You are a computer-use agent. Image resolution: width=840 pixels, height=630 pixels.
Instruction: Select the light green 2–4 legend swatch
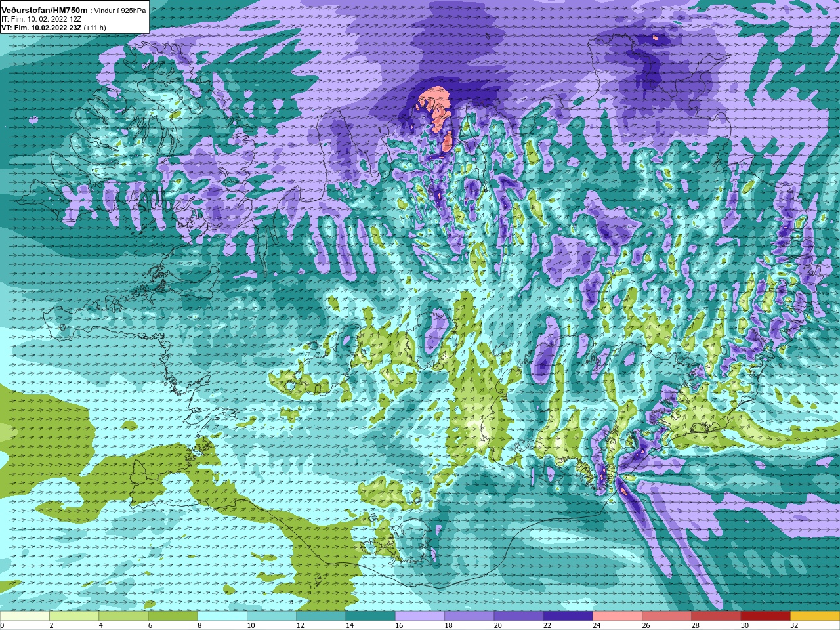click(x=74, y=616)
